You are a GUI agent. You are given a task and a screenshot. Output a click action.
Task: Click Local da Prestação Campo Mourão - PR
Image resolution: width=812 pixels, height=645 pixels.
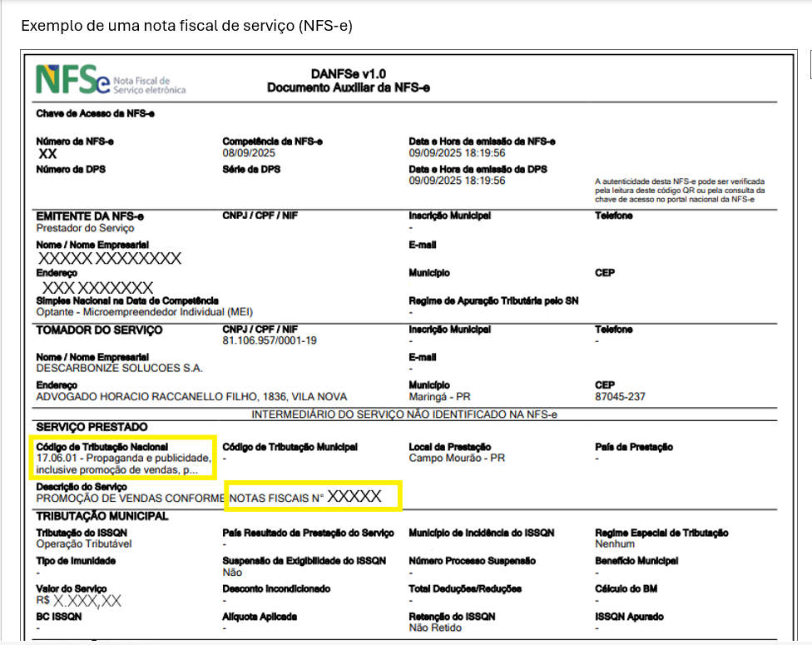click(457, 459)
